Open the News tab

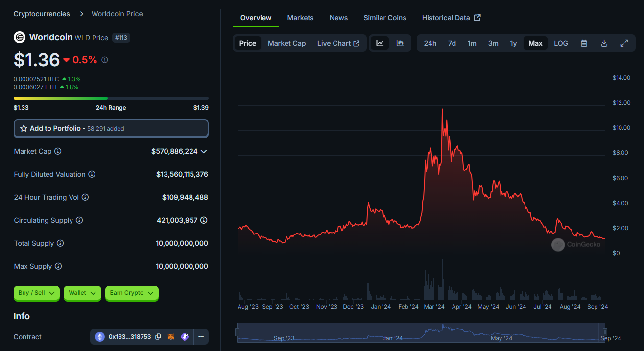[338, 18]
